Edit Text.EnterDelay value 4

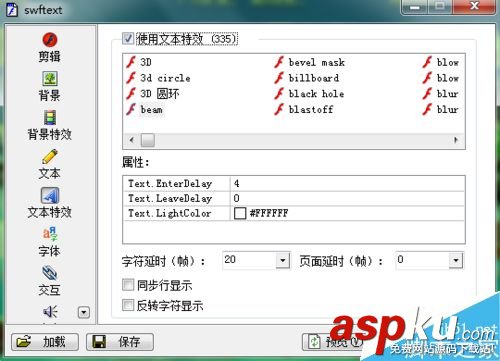[x=347, y=183]
